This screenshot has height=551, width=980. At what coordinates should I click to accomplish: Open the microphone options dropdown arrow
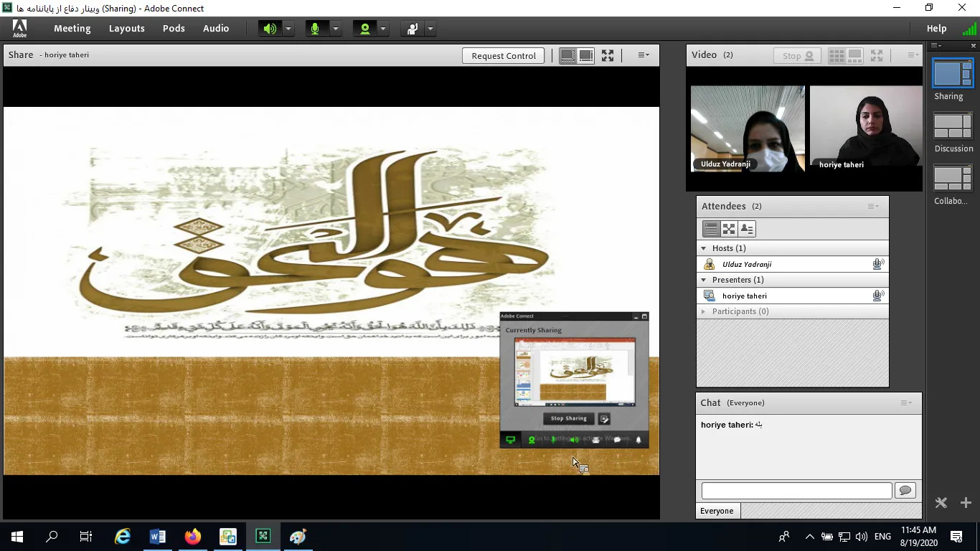[x=335, y=29]
